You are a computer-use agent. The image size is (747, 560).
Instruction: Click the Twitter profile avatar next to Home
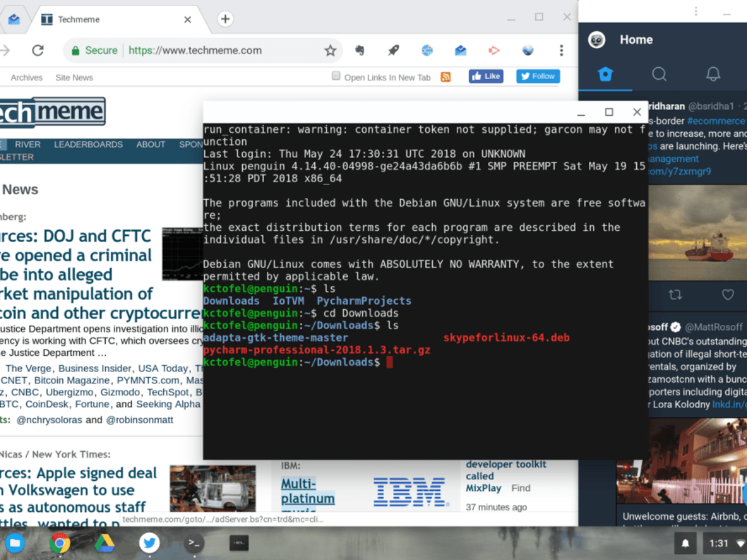tap(597, 39)
